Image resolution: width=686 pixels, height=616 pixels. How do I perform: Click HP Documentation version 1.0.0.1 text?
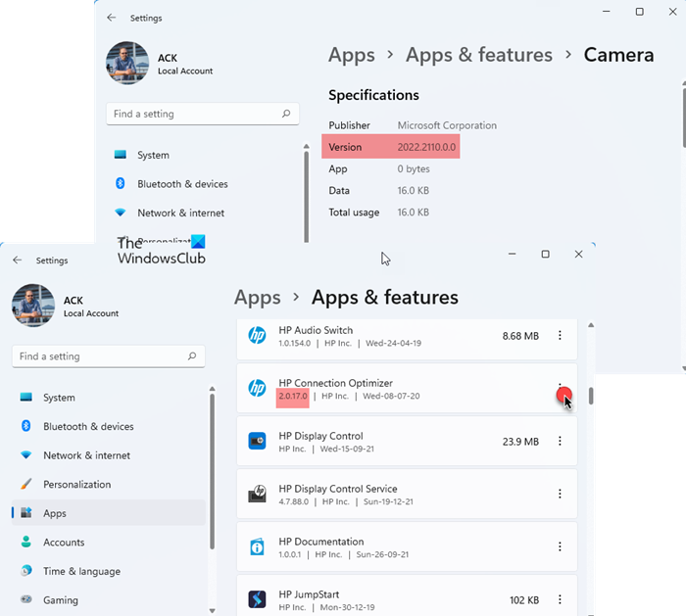(290, 554)
